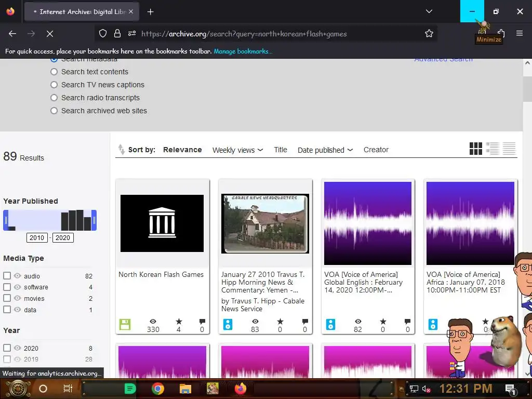Select Search TV news captions radio
This screenshot has width=532, height=399.
[54, 85]
